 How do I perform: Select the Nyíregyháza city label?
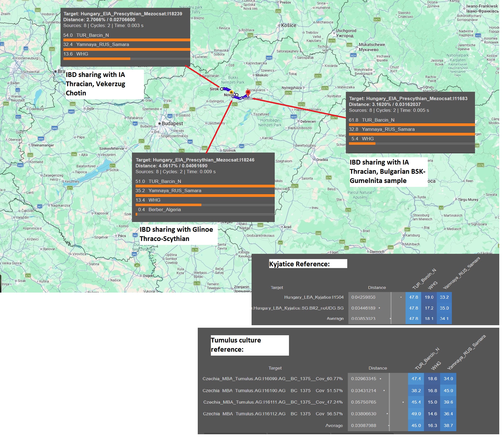(x=292, y=88)
